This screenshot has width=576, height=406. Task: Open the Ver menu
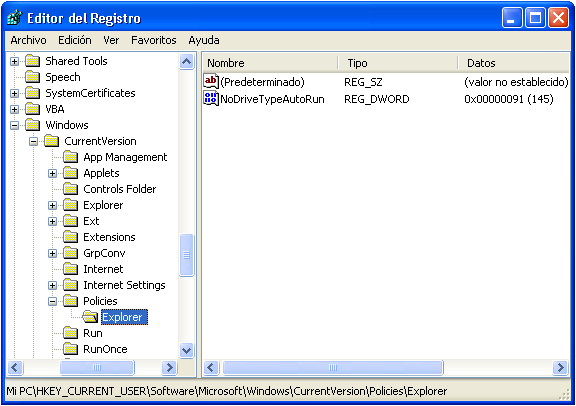point(111,40)
